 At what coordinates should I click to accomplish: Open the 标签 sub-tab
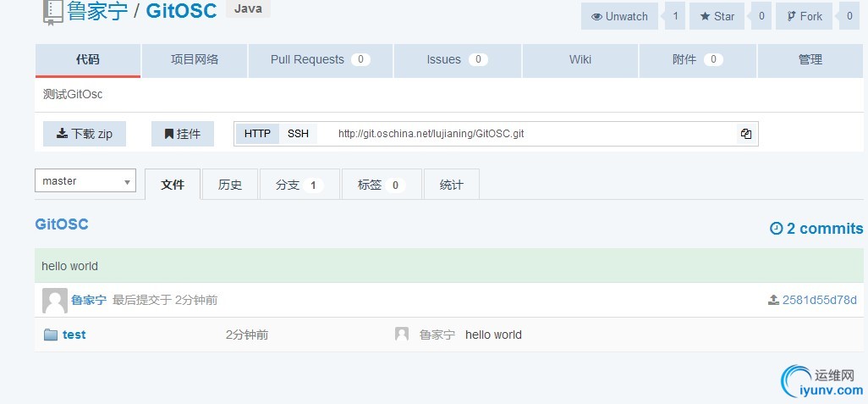pos(382,185)
